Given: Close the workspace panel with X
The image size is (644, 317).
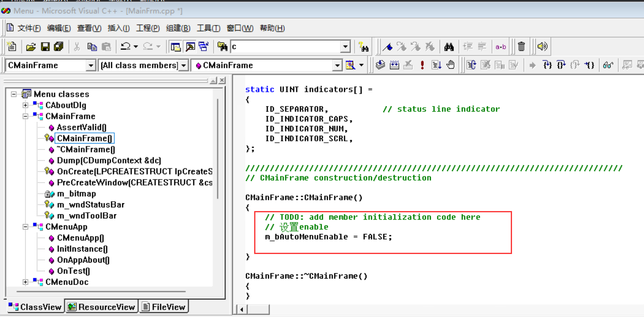Looking at the screenshot, I should [222, 81].
